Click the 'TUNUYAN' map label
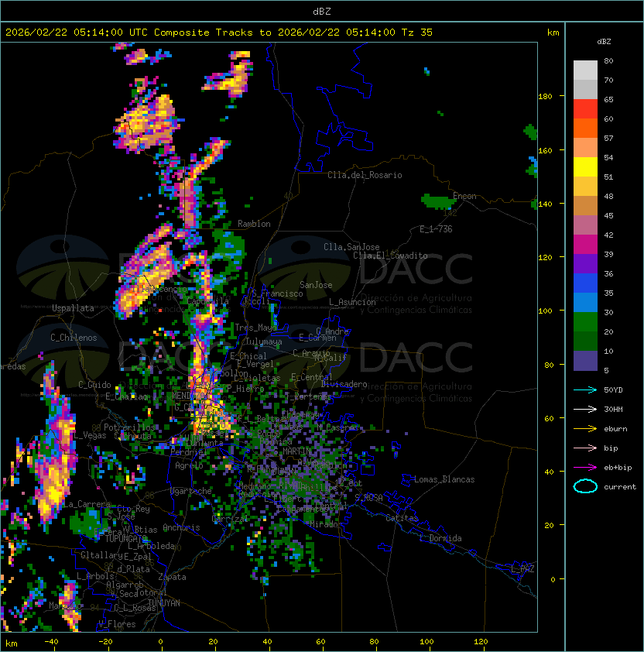The height and width of the screenshot is (652, 644). click(x=164, y=603)
